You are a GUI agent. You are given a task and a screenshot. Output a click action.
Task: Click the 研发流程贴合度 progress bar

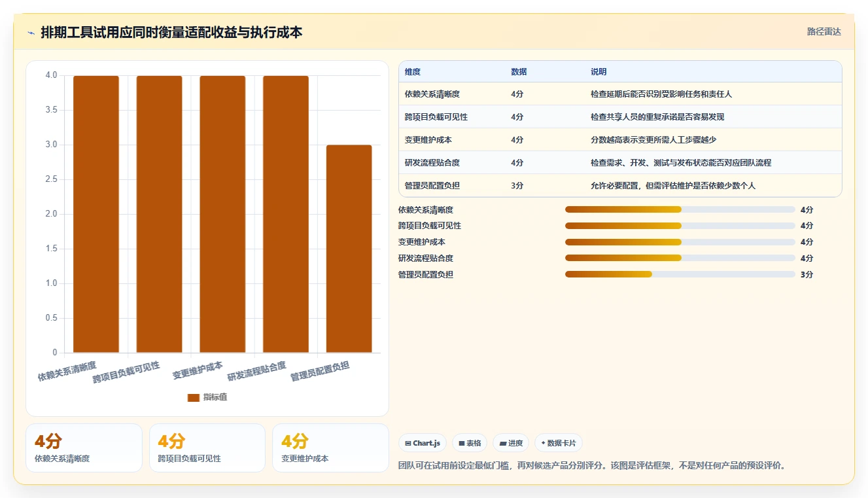[x=680, y=258]
